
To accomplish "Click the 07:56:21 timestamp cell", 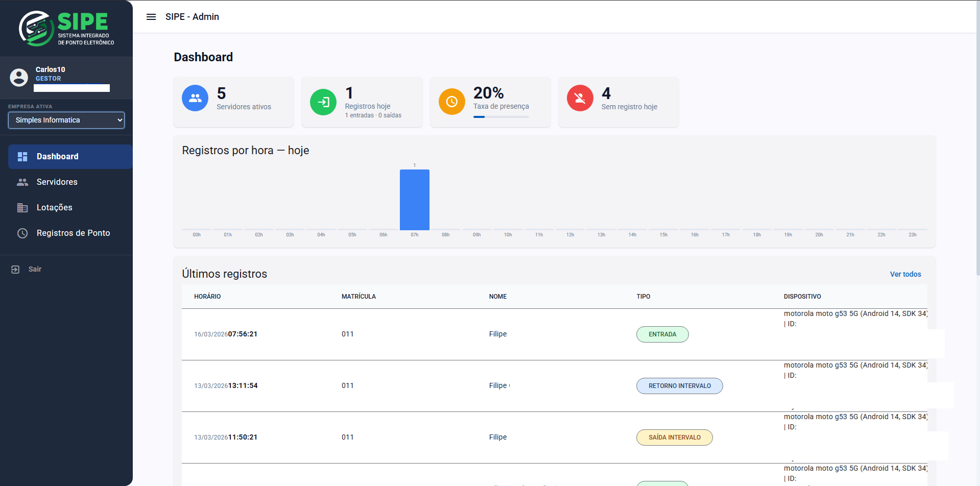I will [226, 334].
